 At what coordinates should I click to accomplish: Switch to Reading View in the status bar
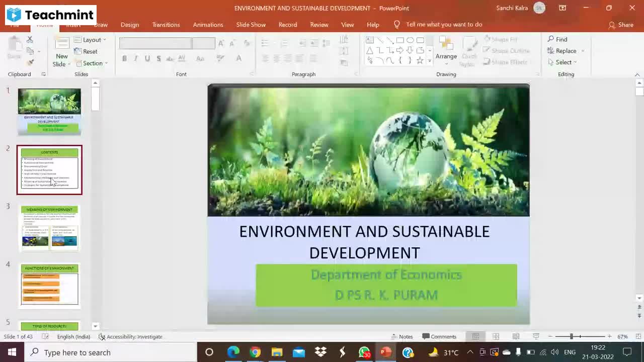coord(516,336)
